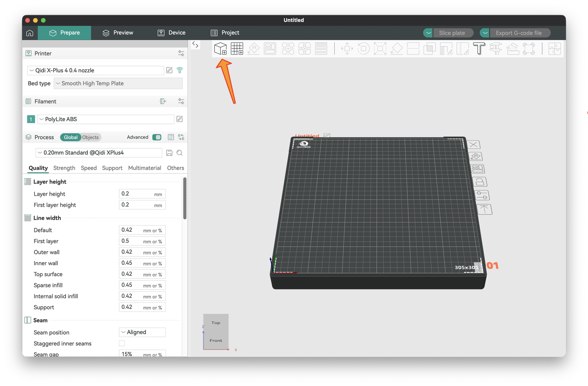Click the Export G-code file button
Viewport: 588px width, 386px height.
tap(519, 33)
